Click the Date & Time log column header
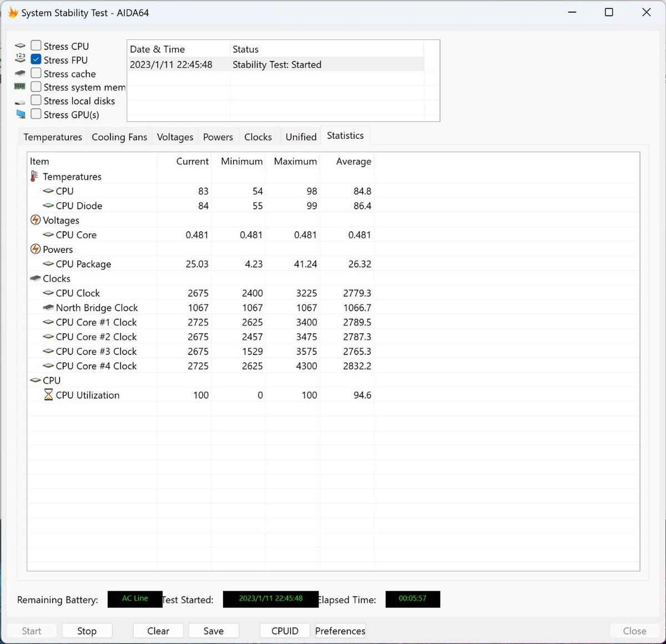This screenshot has height=644, width=666. [x=179, y=49]
